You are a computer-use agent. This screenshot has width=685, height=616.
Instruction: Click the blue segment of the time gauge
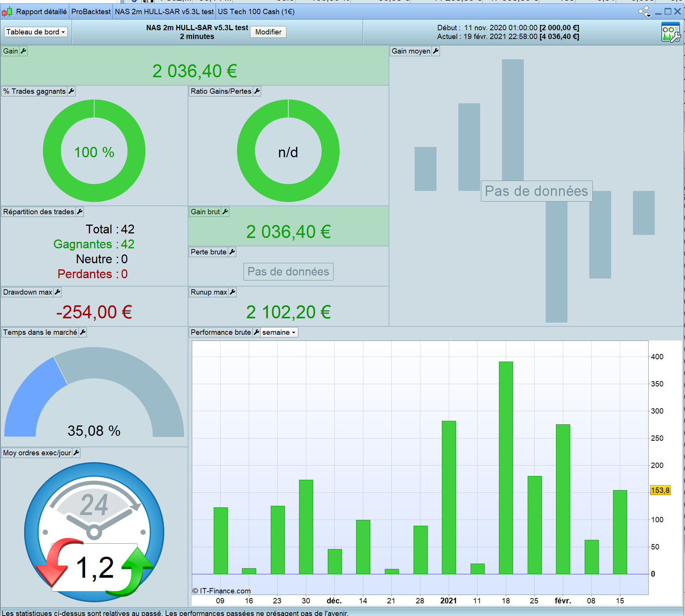click(x=33, y=400)
